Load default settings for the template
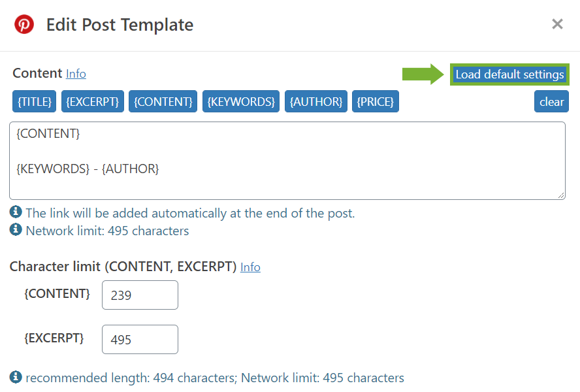 [x=509, y=74]
